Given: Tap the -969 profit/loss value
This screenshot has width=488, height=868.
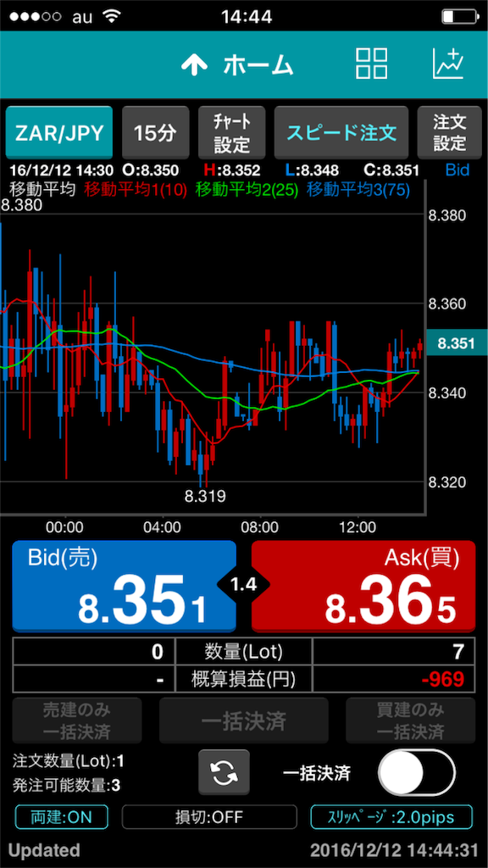Looking at the screenshot, I should (442, 679).
